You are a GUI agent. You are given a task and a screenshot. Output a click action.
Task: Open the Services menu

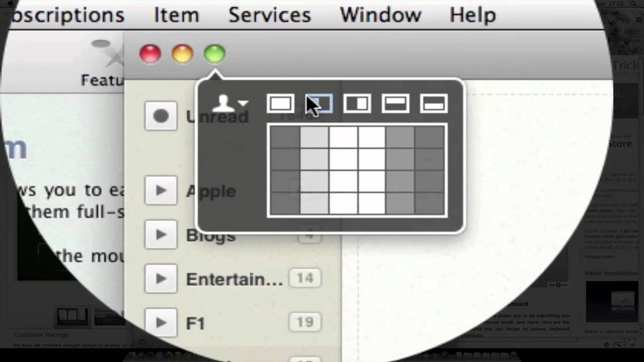coord(269,15)
